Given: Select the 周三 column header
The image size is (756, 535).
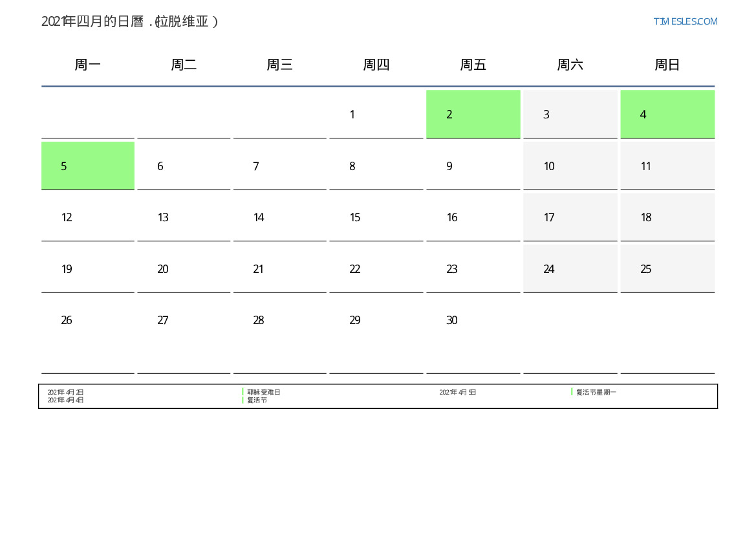Looking at the screenshot, I should point(279,65).
